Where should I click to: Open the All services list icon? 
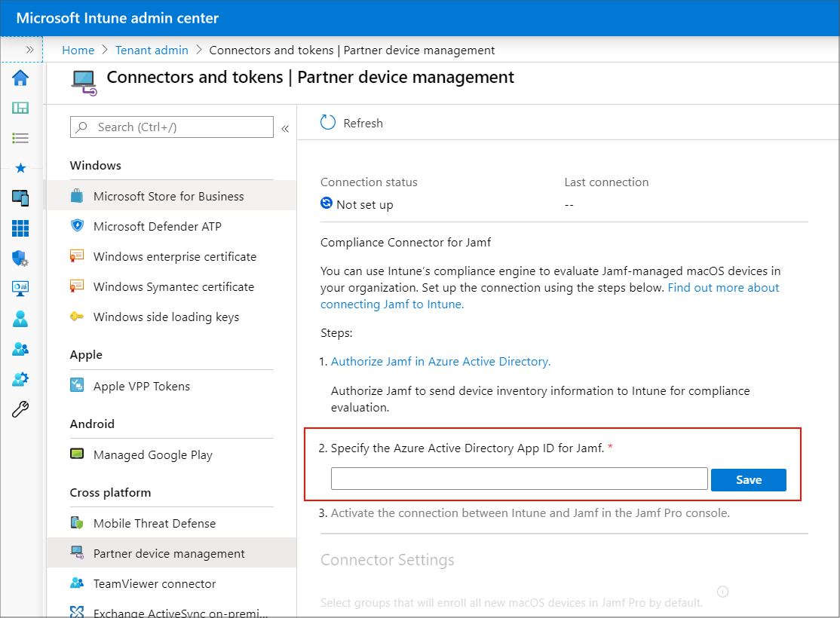pyautogui.click(x=20, y=138)
